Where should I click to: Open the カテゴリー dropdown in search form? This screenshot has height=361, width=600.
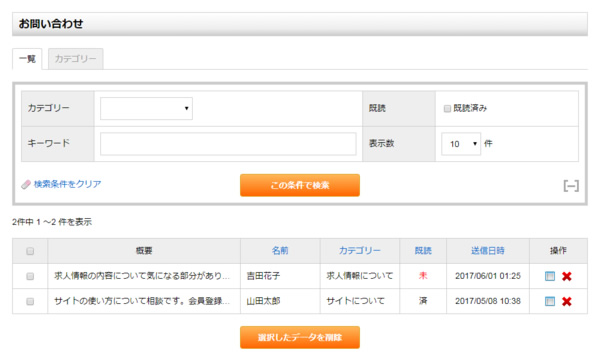pyautogui.click(x=146, y=108)
